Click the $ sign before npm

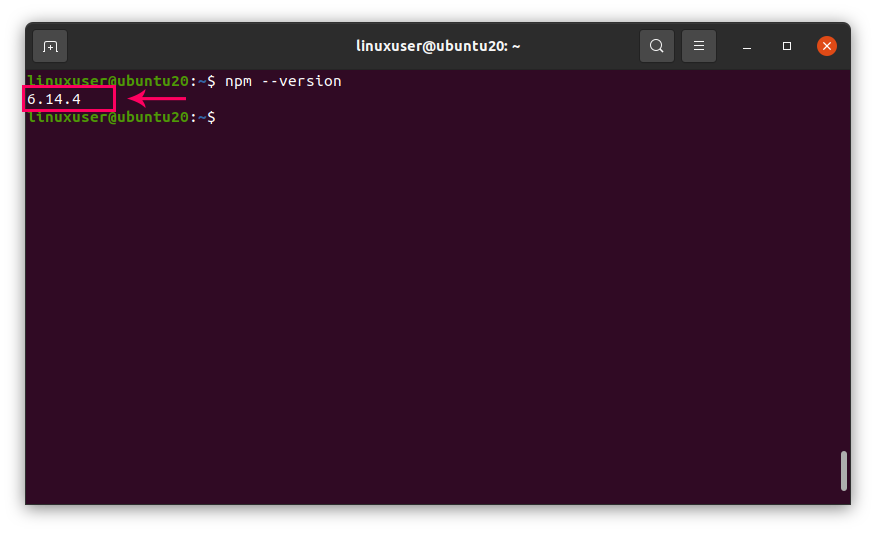pyautogui.click(x=211, y=81)
